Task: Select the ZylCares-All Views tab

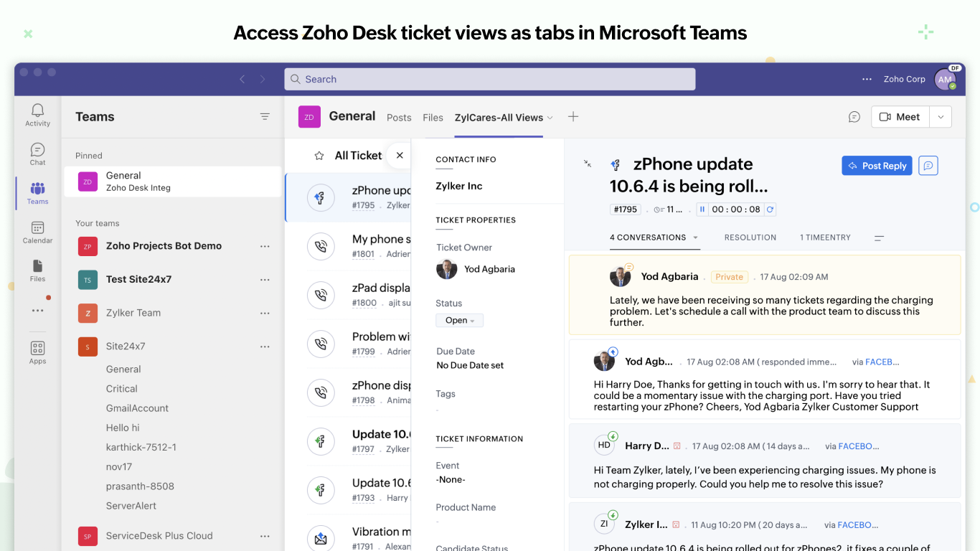Action: click(x=499, y=118)
